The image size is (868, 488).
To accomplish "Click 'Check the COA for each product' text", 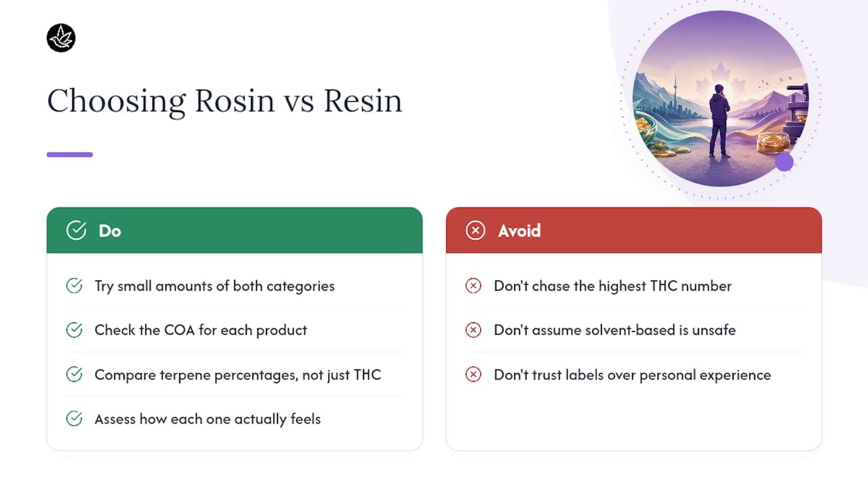I will coord(201,330).
